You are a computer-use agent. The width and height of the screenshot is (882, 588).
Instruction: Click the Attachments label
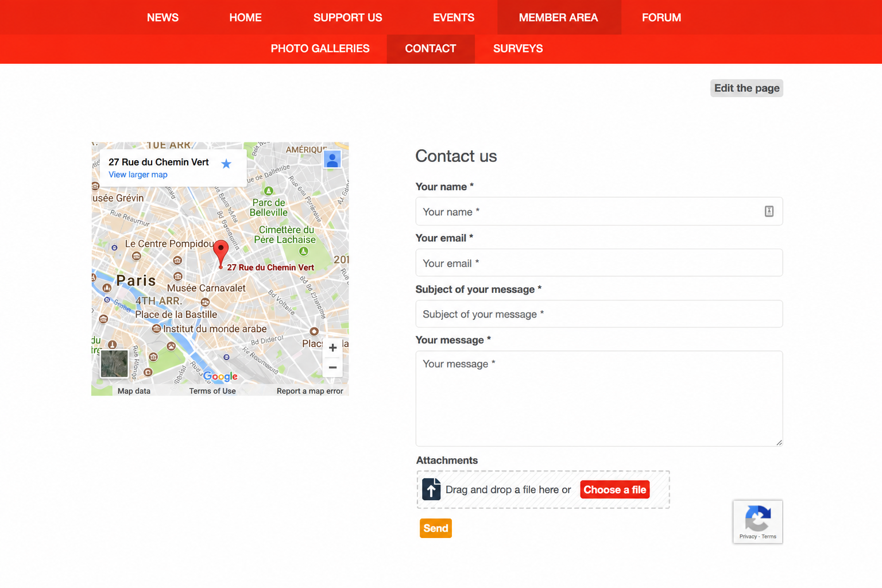click(x=447, y=461)
